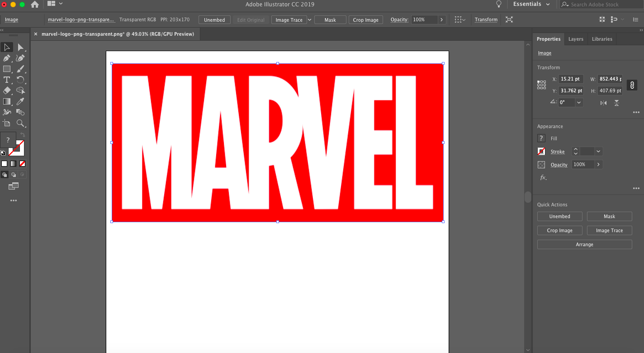This screenshot has width=644, height=353.
Task: Enable Draw Normal mode
Action: tap(5, 174)
